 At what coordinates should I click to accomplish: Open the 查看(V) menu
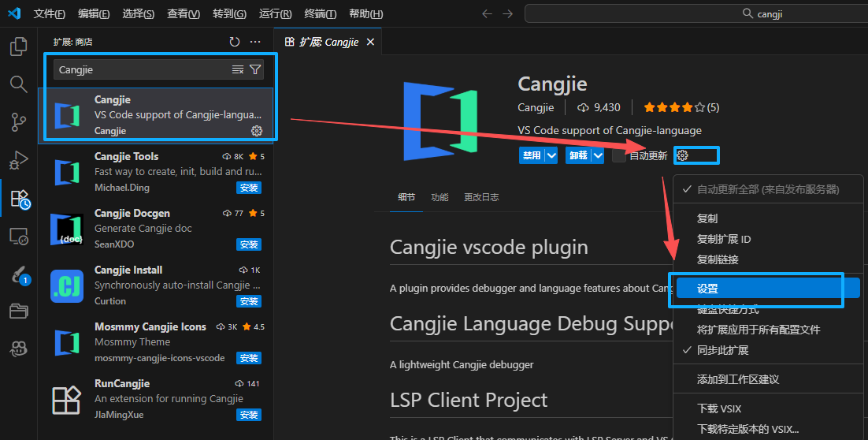(x=184, y=14)
